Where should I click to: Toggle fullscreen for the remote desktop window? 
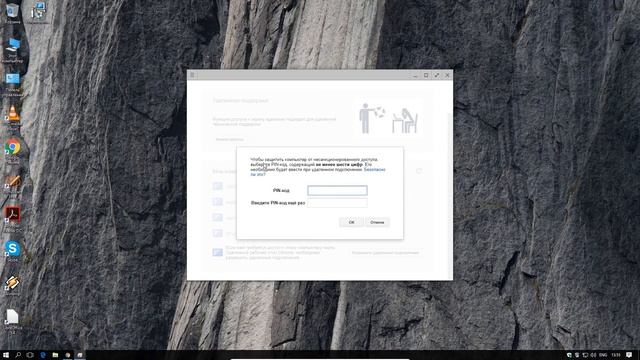pyautogui.click(x=437, y=75)
